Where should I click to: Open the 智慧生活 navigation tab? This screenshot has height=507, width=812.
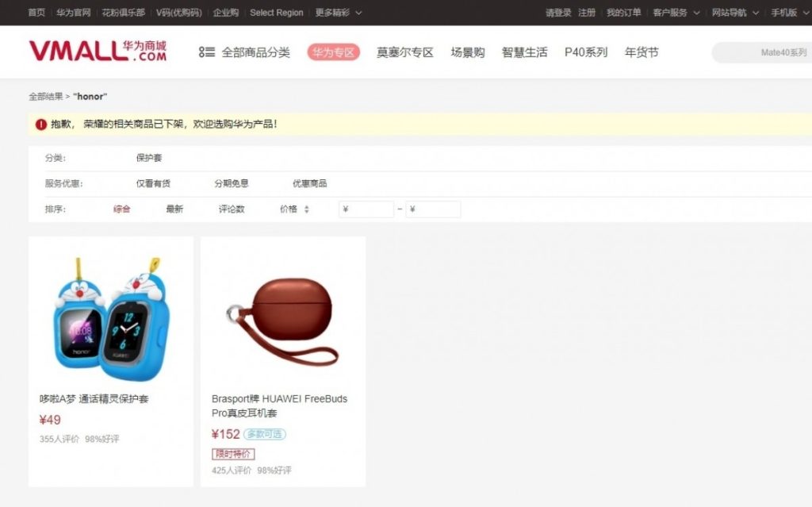point(524,52)
